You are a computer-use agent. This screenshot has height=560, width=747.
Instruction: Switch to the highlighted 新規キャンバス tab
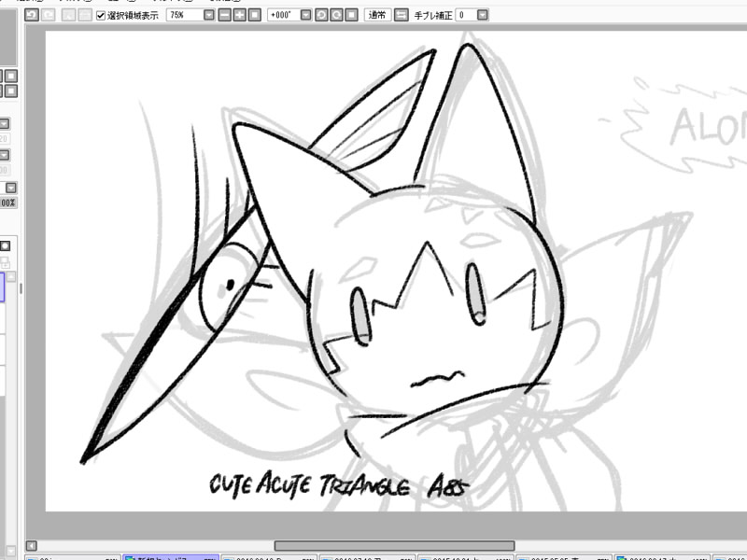coord(171,558)
